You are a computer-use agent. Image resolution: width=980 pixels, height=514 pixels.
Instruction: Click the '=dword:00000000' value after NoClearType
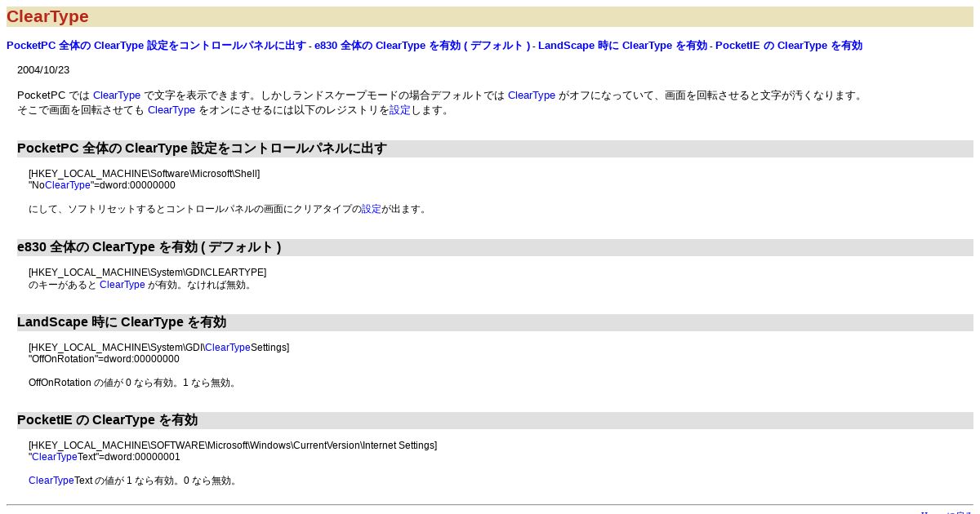[x=135, y=185]
